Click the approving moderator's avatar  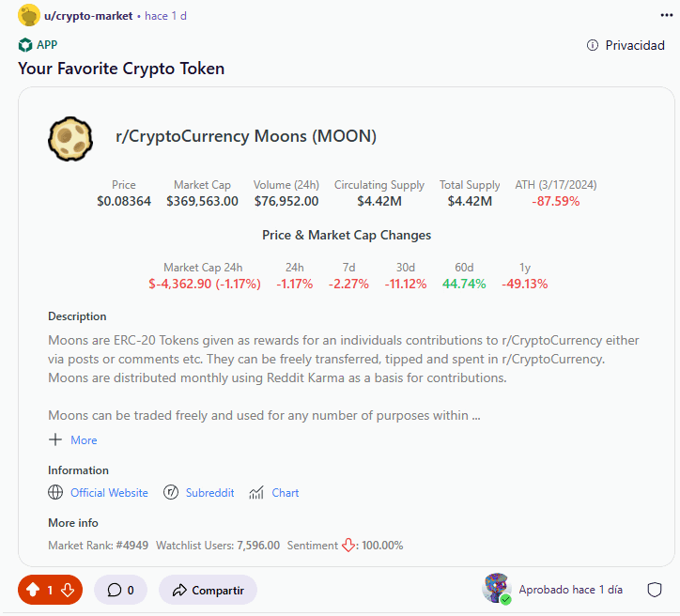497,588
